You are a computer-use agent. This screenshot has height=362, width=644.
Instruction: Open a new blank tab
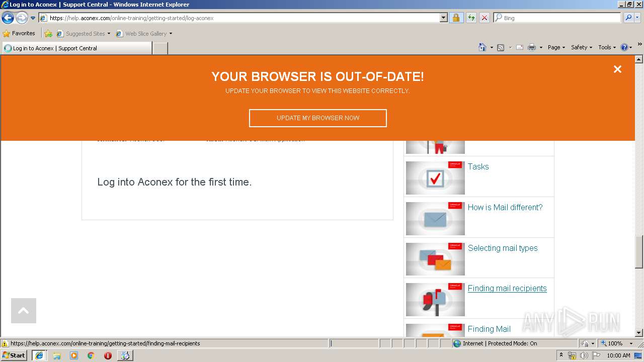coord(160,48)
